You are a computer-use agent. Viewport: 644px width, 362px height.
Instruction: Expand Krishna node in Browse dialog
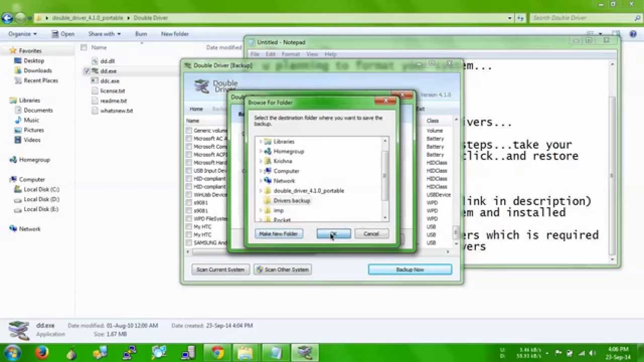pos(261,161)
